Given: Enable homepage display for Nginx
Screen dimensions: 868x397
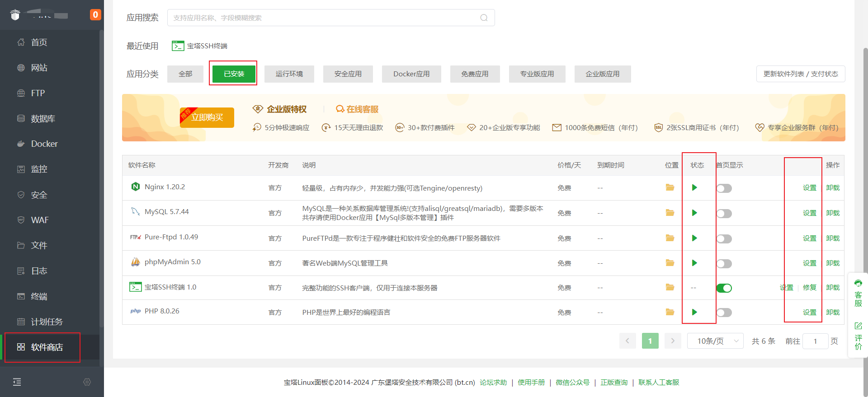Looking at the screenshot, I should pos(724,188).
